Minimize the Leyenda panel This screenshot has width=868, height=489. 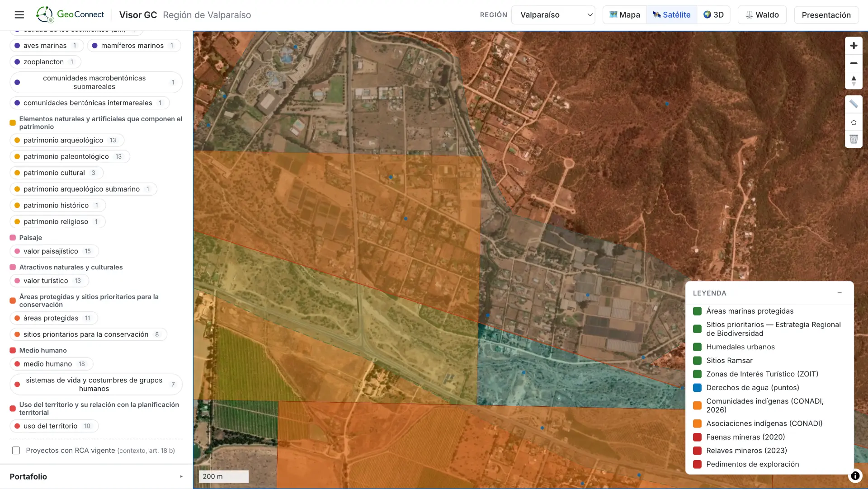point(840,293)
